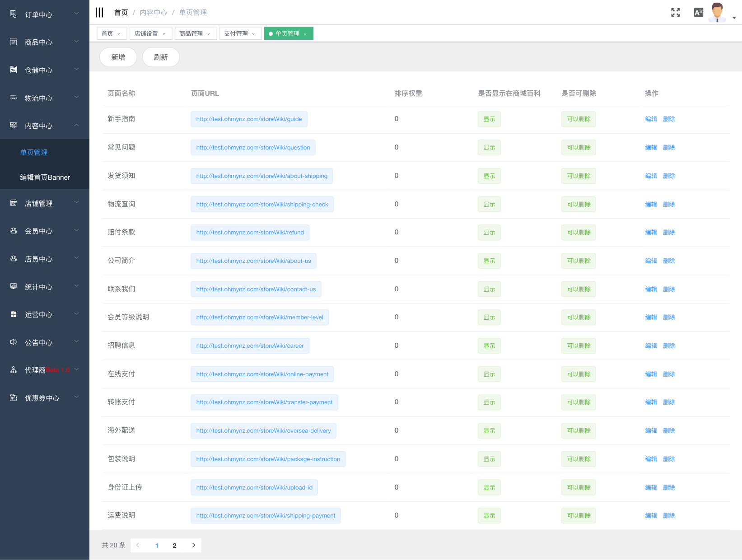Collapse the 内容中心 menu chevron
Image resolution: width=742 pixels, height=560 pixels.
click(76, 125)
